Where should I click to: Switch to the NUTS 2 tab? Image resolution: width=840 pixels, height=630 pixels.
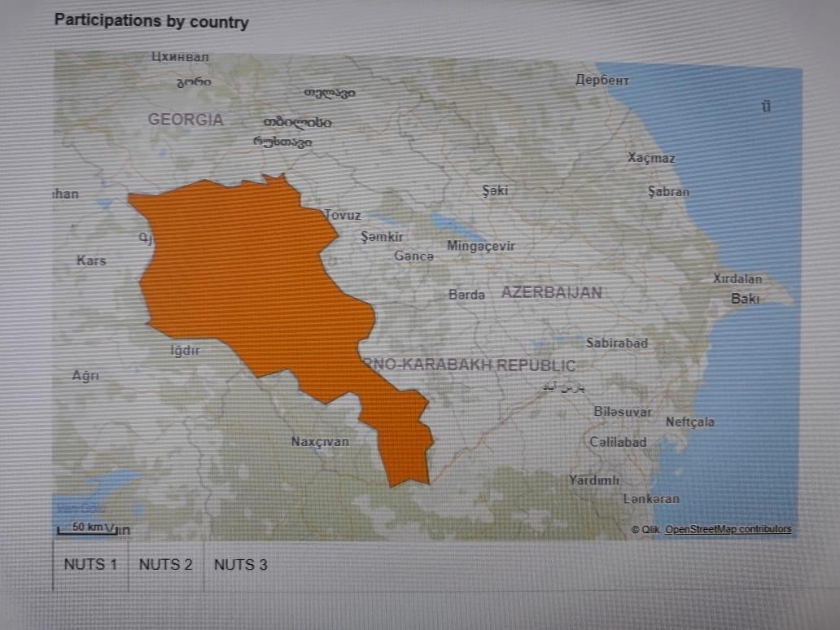click(165, 565)
